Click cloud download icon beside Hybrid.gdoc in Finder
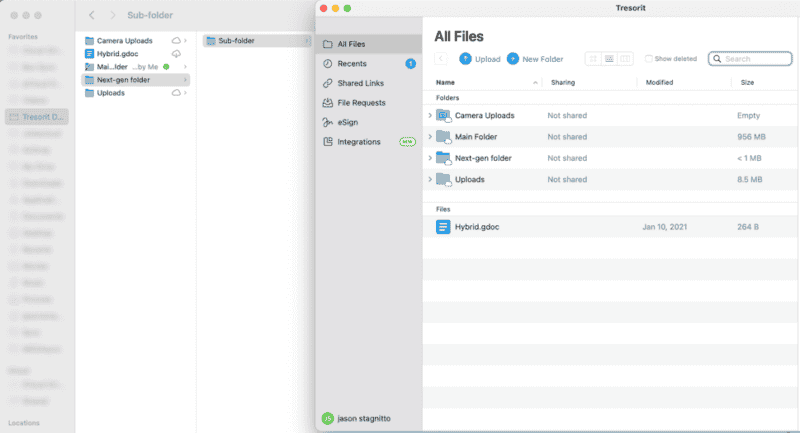 pos(176,54)
